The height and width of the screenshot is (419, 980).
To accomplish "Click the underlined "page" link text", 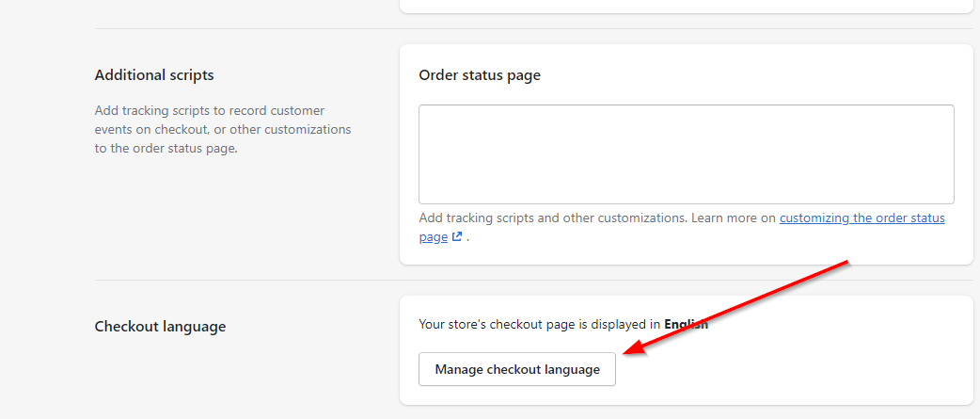I will (434, 237).
